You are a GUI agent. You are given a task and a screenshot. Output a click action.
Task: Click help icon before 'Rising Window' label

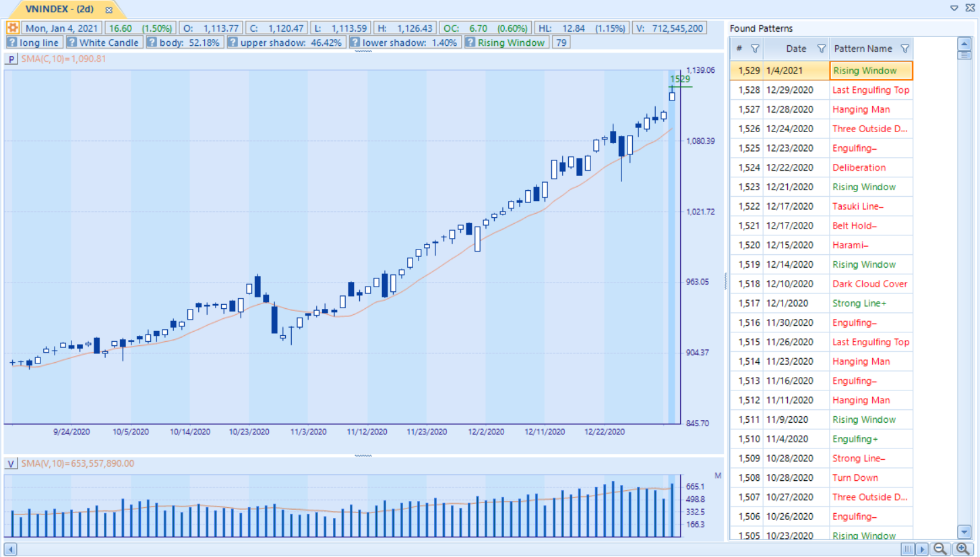tap(470, 42)
